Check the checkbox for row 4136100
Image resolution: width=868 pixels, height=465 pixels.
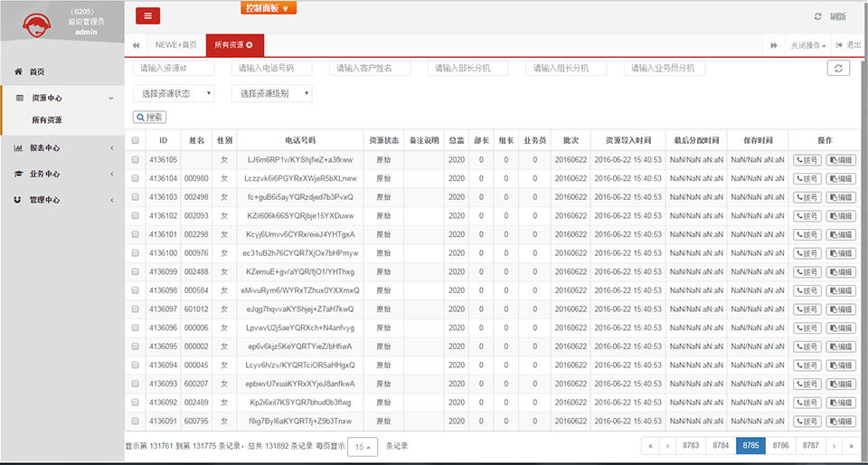[135, 253]
